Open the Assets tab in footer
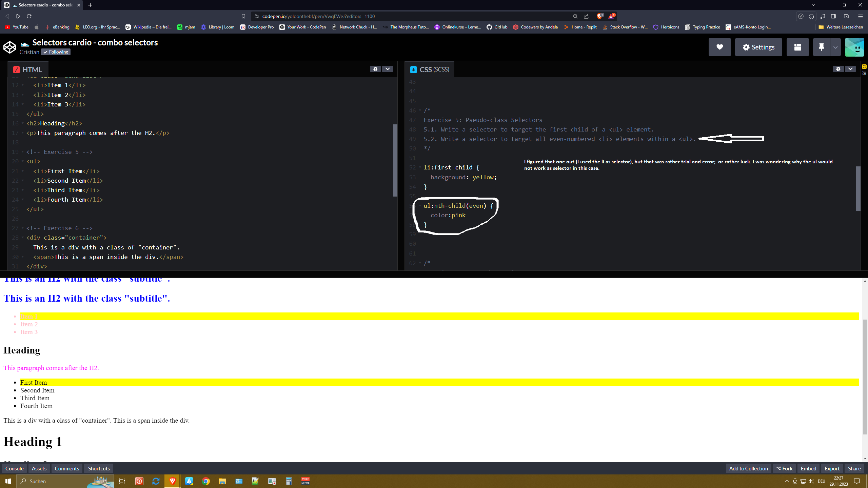This screenshot has height=488, width=868. [39, 468]
